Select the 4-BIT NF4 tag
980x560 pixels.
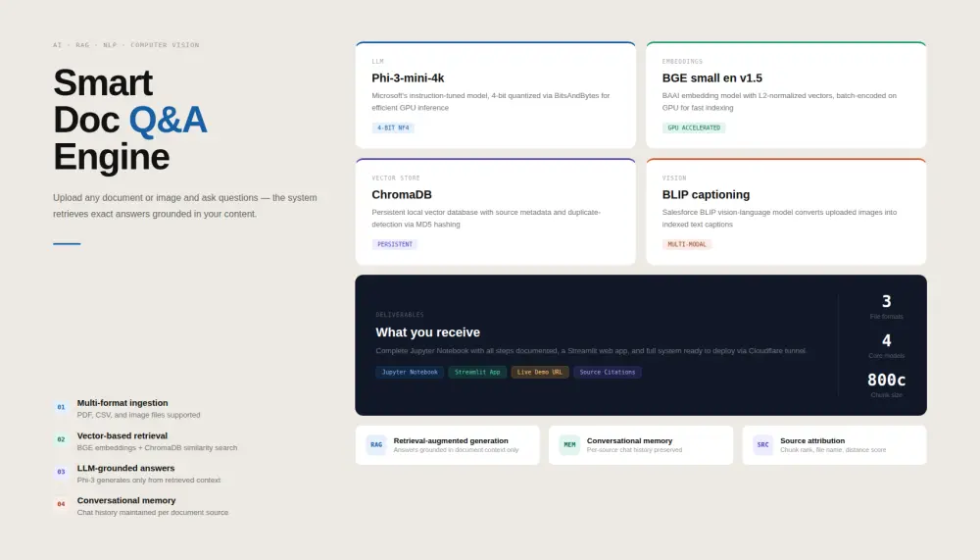coord(393,127)
